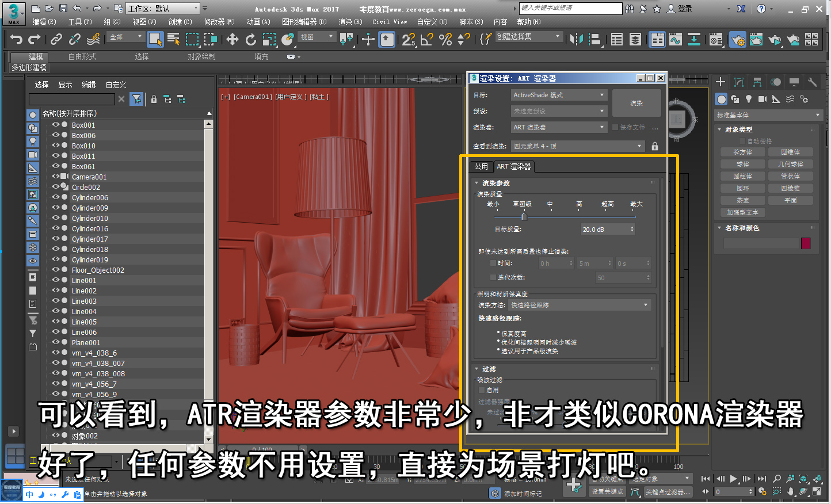Select Geometry category in Create panel

pos(721,99)
